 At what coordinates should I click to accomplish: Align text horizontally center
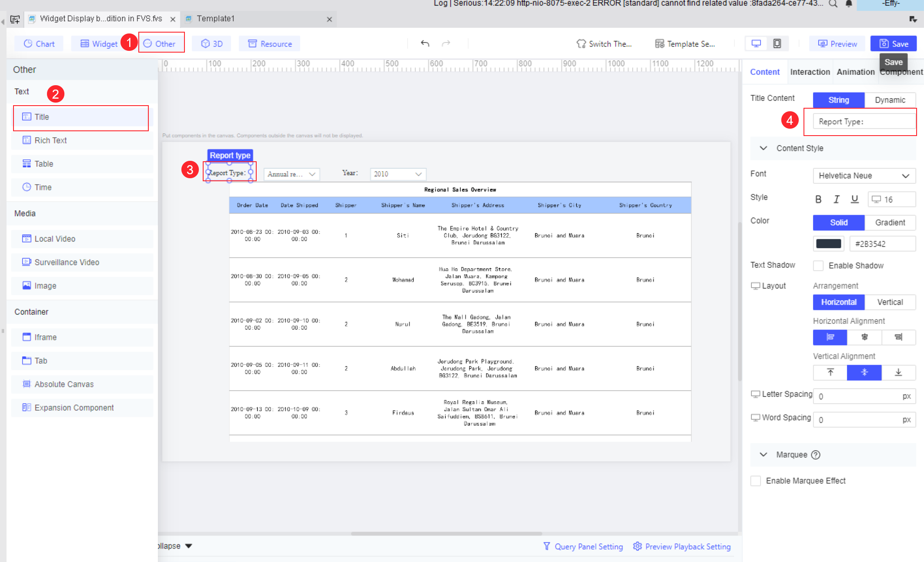864,337
